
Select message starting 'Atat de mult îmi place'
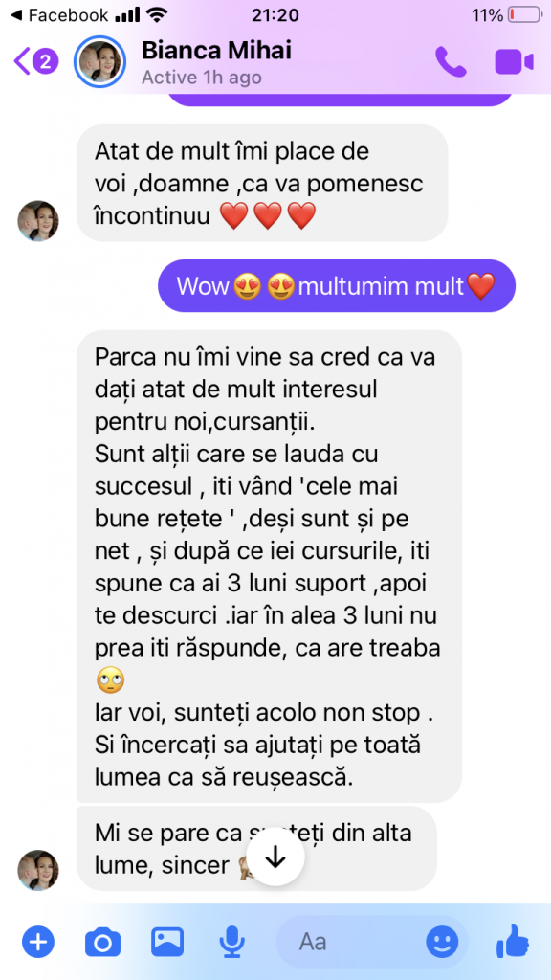262,183
